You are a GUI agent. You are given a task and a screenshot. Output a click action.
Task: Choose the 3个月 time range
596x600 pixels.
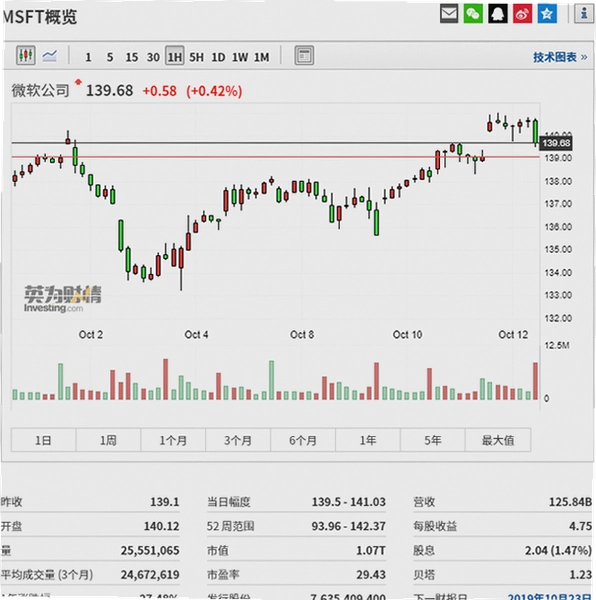click(x=238, y=440)
